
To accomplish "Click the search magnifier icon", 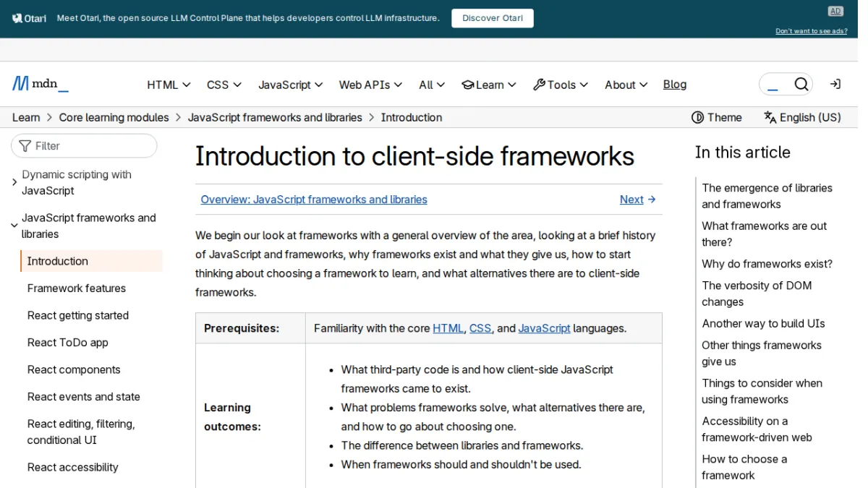I will [x=801, y=85].
